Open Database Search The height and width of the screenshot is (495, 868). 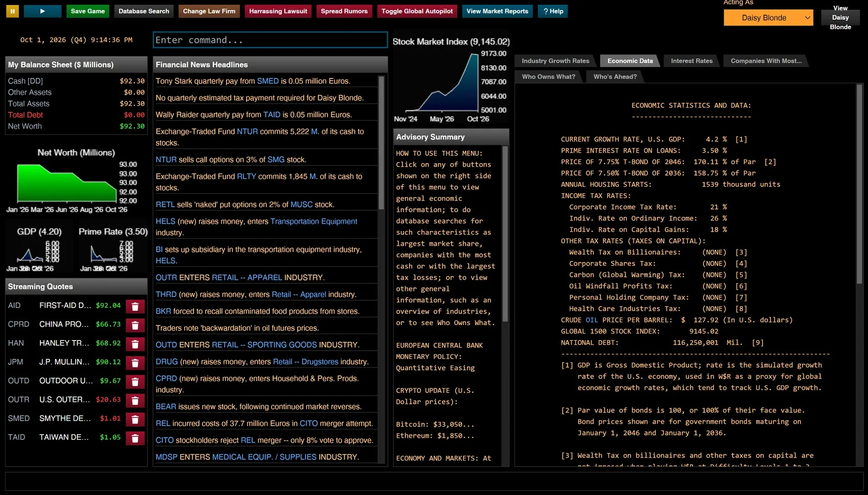tap(144, 11)
